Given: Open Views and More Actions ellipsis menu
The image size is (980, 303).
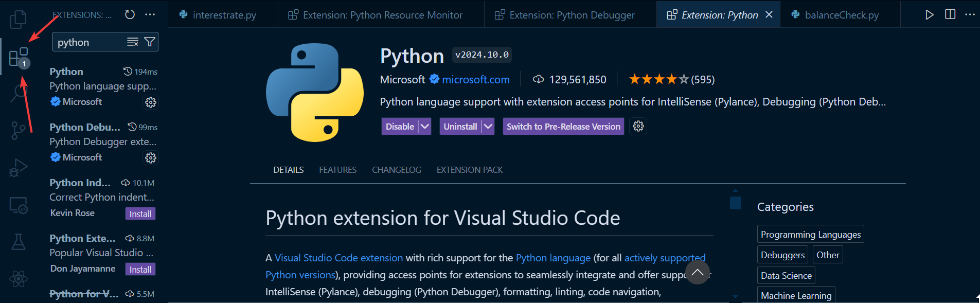Looking at the screenshot, I should point(150,14).
